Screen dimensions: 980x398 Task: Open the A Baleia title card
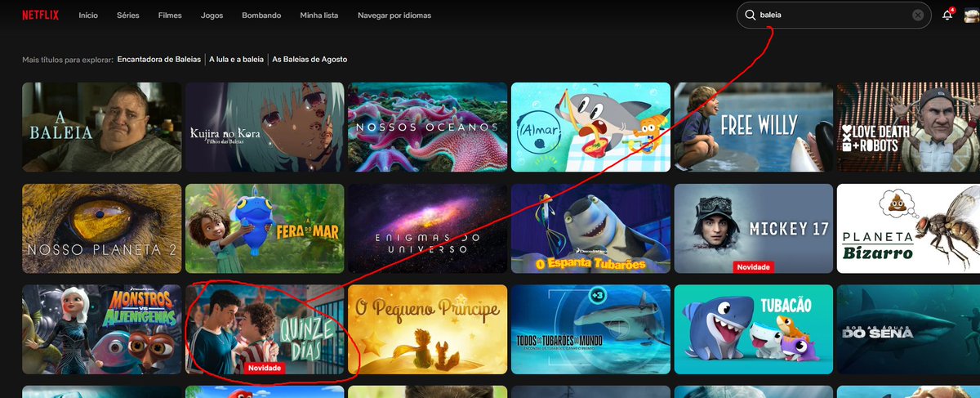[x=101, y=127]
